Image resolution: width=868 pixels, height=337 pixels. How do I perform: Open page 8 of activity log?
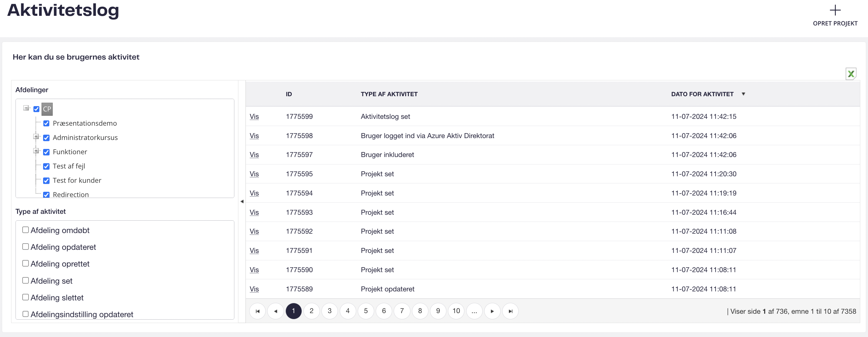point(420,311)
